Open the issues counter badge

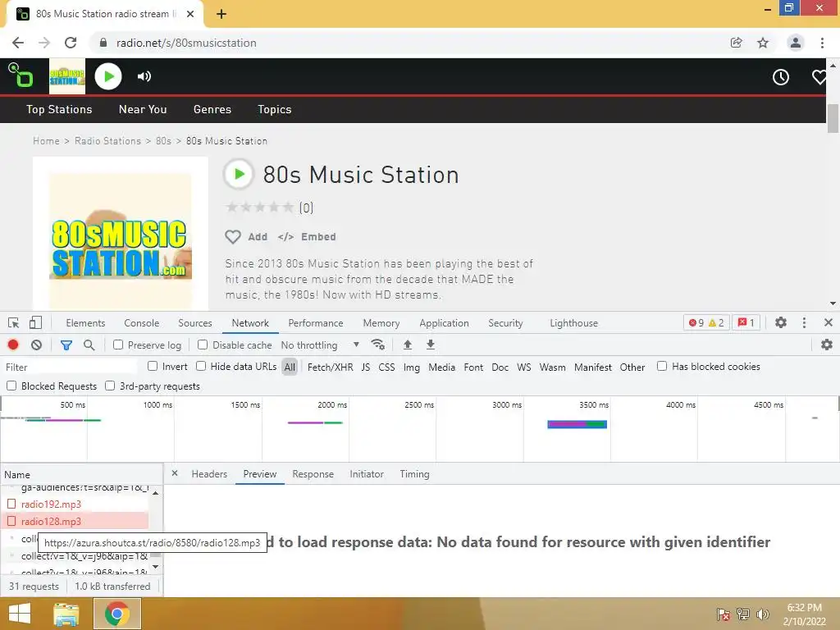pyautogui.click(x=746, y=322)
